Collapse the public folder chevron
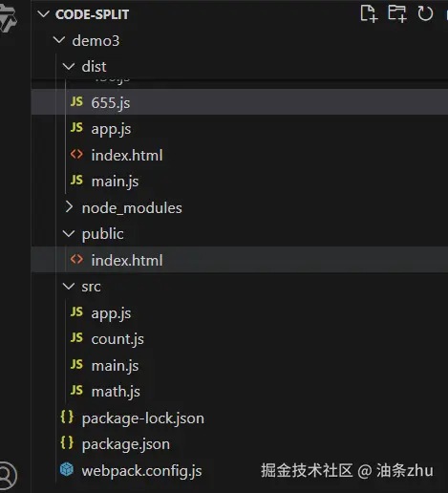The image size is (448, 493). pyautogui.click(x=69, y=234)
